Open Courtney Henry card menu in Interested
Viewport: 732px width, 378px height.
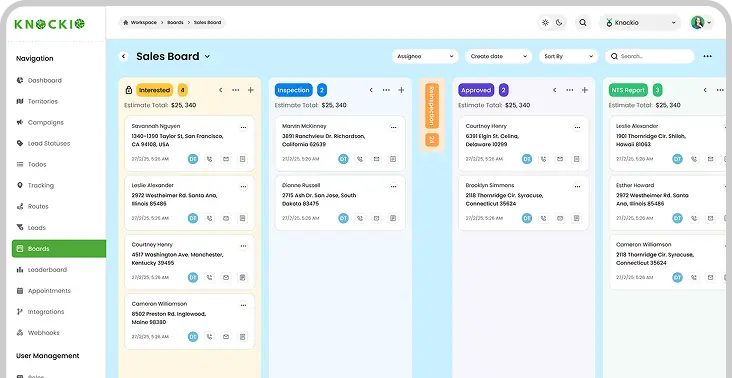[x=243, y=245]
